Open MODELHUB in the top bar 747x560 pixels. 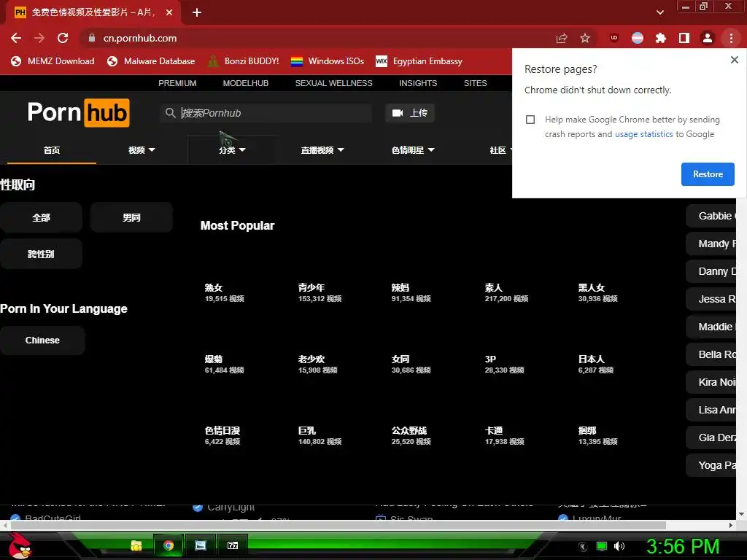[246, 83]
